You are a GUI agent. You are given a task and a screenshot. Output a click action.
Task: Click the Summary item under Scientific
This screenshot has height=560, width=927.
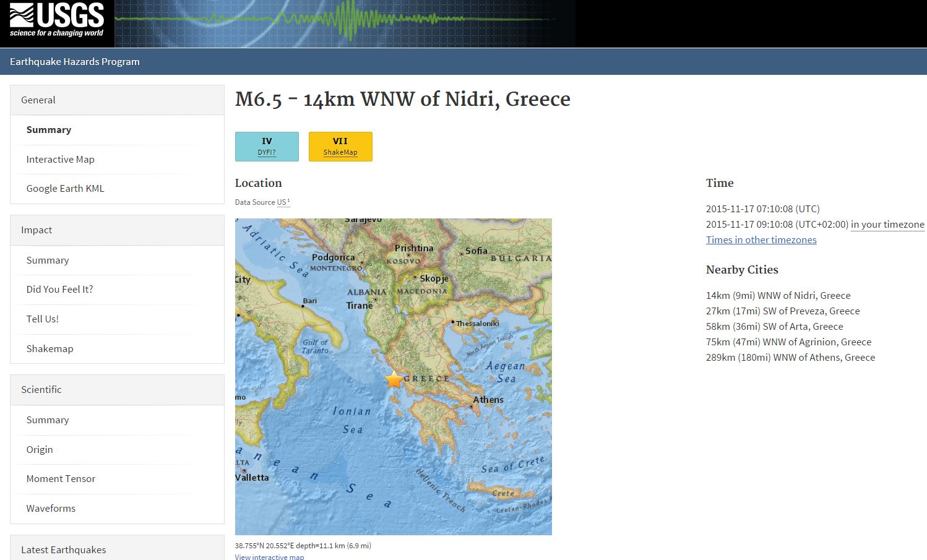48,420
